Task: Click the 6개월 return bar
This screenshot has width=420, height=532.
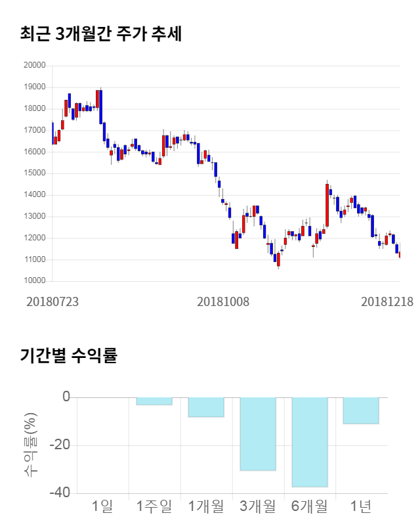Action: tap(309, 442)
